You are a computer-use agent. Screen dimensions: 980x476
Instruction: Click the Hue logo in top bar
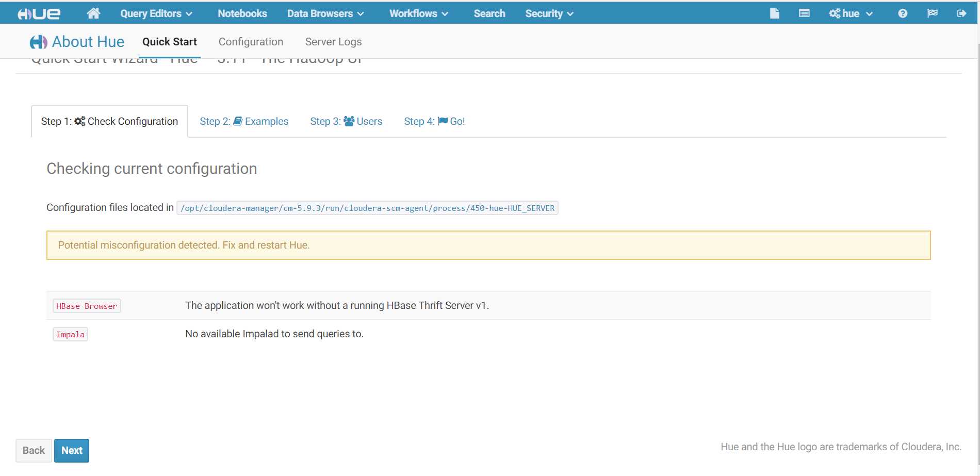click(39, 14)
